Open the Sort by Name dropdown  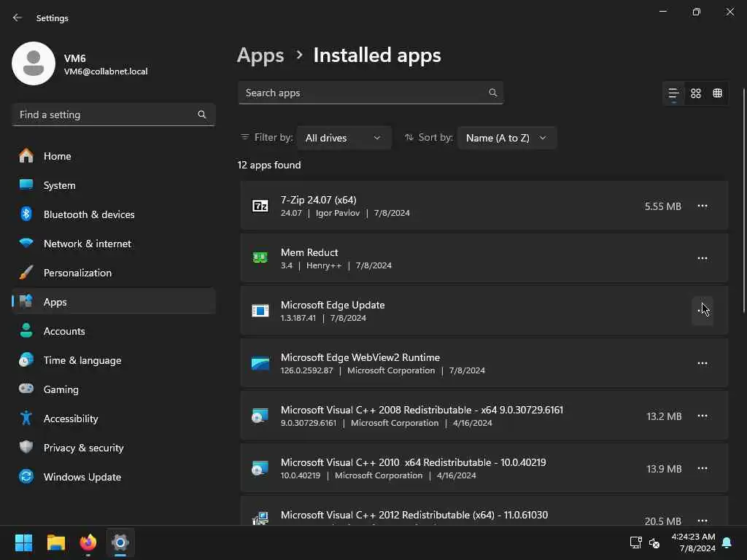(506, 138)
